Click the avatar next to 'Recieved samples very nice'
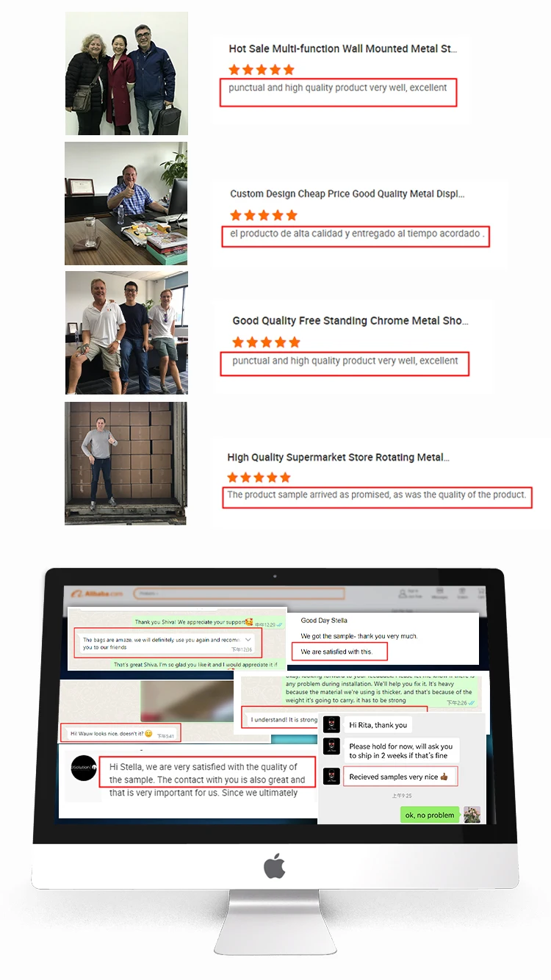The height and width of the screenshot is (980, 551). (331, 776)
